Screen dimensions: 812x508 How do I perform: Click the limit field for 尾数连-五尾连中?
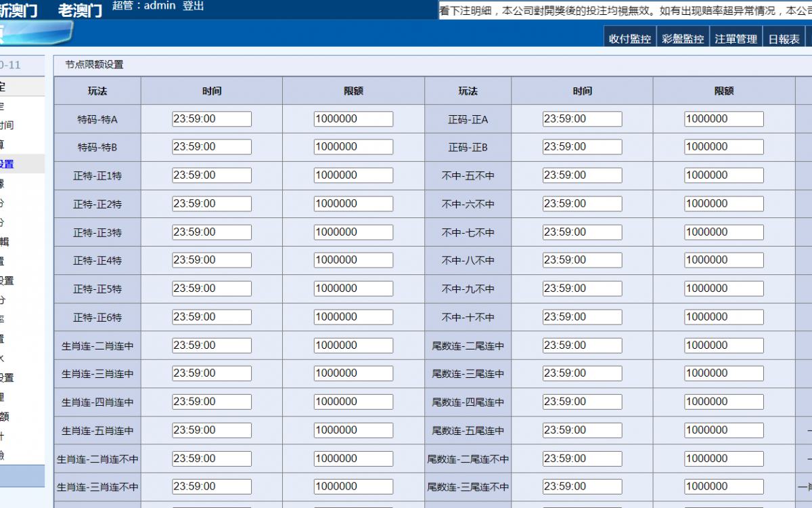pos(724,430)
